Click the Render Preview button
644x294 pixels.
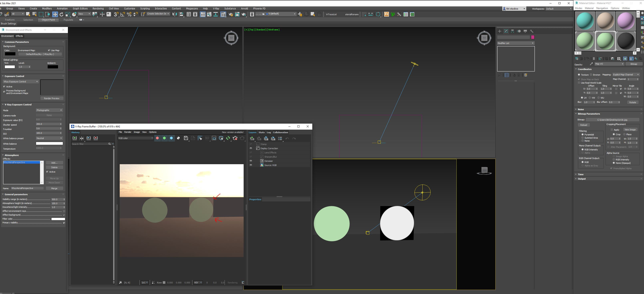coord(52,98)
